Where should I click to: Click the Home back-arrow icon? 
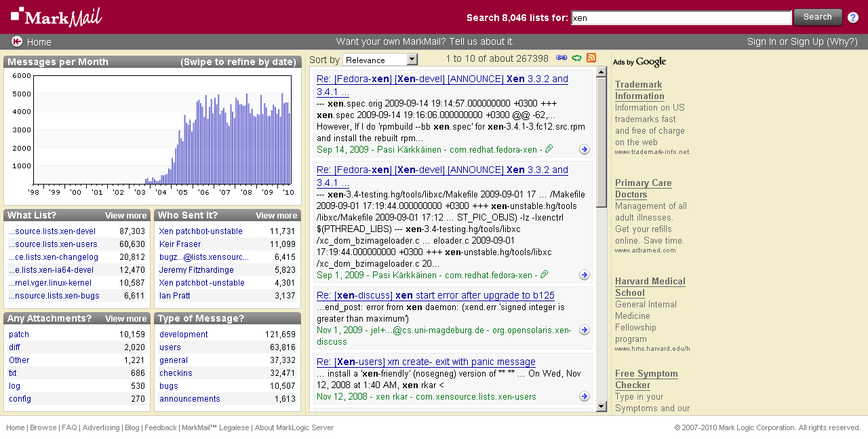click(x=17, y=41)
